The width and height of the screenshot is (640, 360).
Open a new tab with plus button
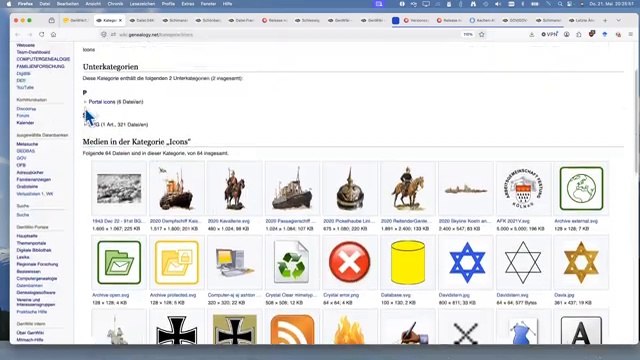point(605,20)
